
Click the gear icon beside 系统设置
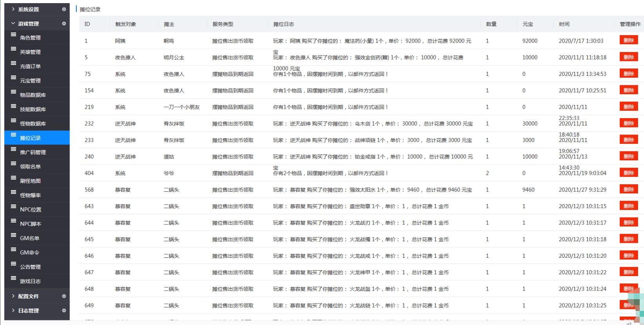[64, 9]
